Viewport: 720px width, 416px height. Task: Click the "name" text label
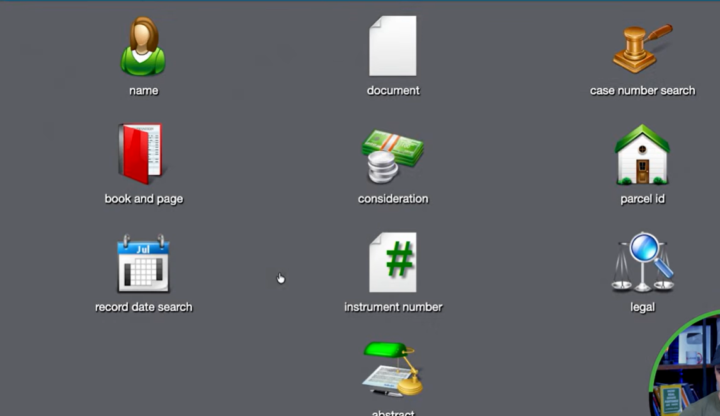point(143,91)
